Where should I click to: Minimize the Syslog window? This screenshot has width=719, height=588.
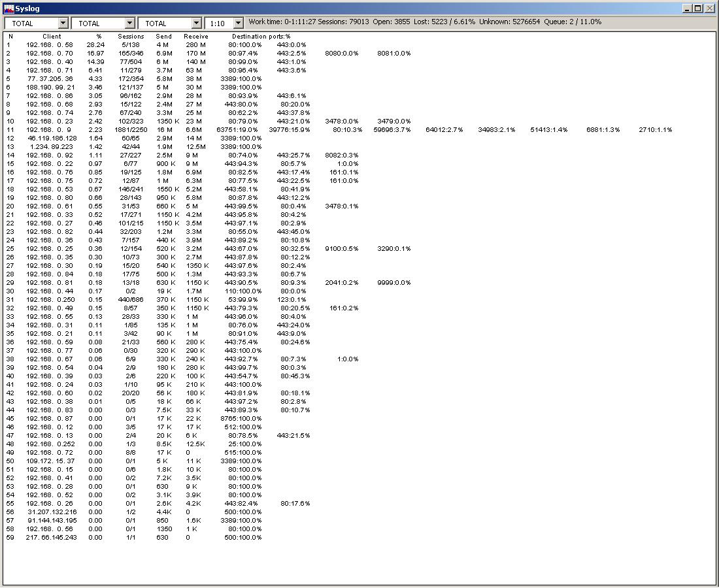coord(687,8)
